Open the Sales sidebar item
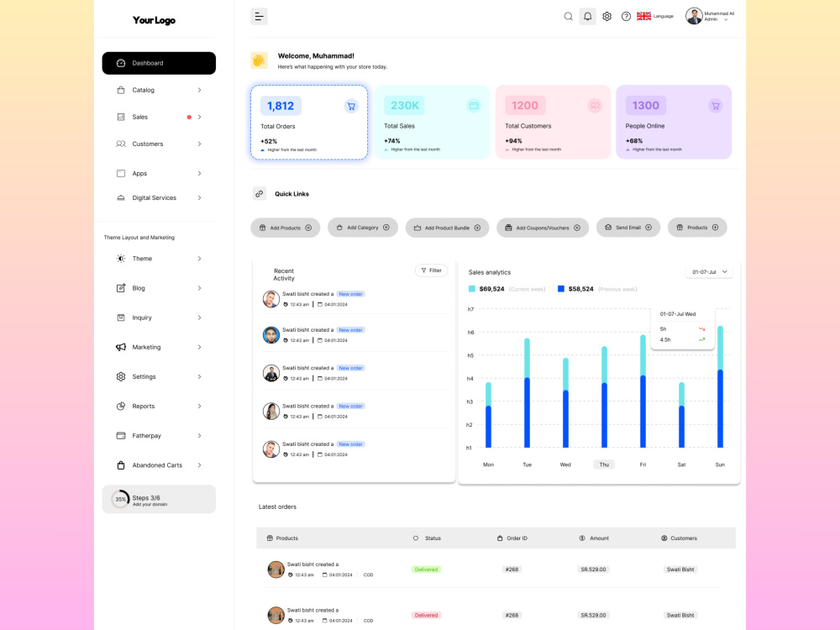This screenshot has width=840, height=630. point(159,117)
